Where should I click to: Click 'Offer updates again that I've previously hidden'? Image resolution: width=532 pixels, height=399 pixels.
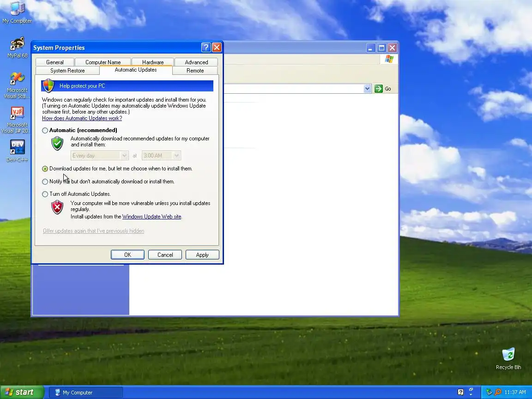point(94,231)
